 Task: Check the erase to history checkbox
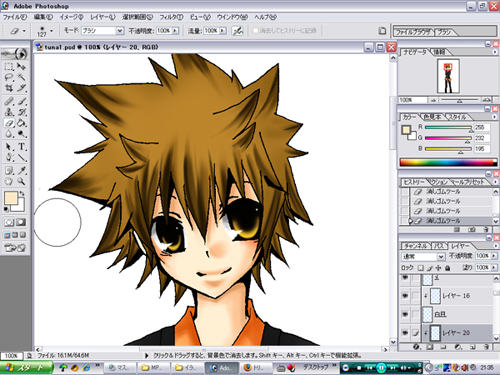(255, 31)
